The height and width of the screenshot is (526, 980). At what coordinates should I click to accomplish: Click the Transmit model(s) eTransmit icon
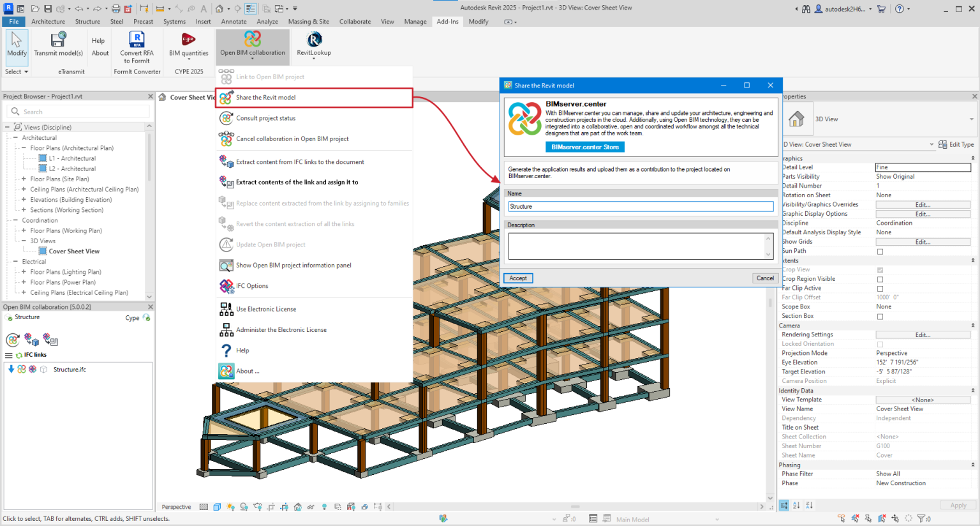click(58, 40)
